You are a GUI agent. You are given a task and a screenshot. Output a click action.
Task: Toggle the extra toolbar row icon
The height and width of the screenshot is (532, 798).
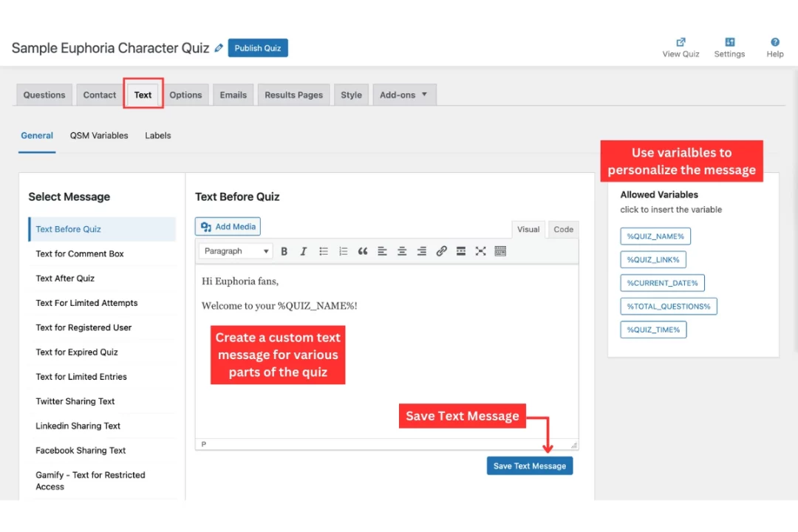pyautogui.click(x=500, y=251)
